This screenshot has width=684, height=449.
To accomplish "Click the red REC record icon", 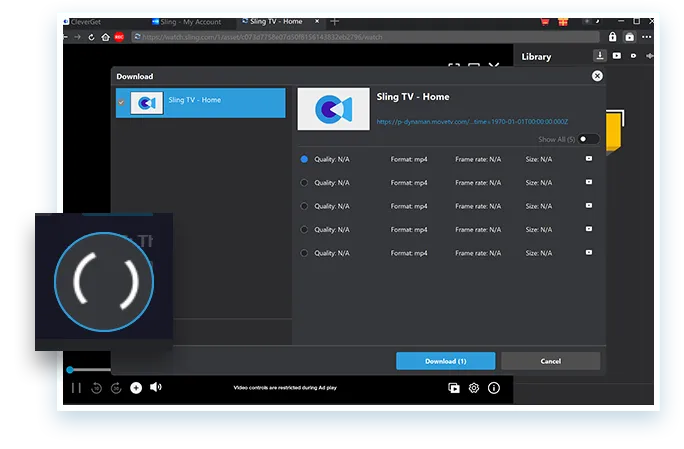I will point(119,37).
